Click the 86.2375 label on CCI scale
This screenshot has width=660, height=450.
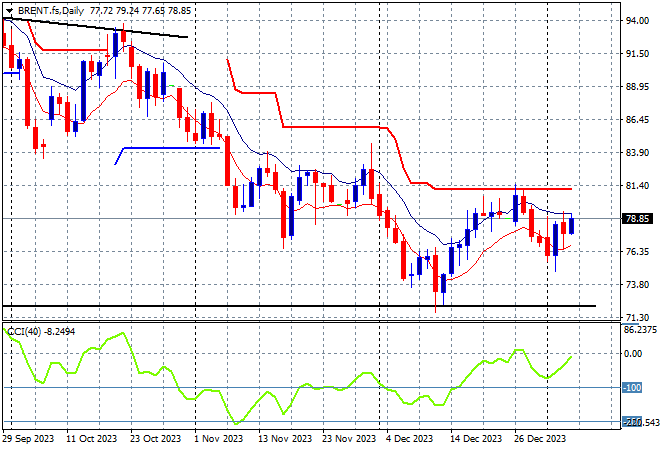pos(640,330)
